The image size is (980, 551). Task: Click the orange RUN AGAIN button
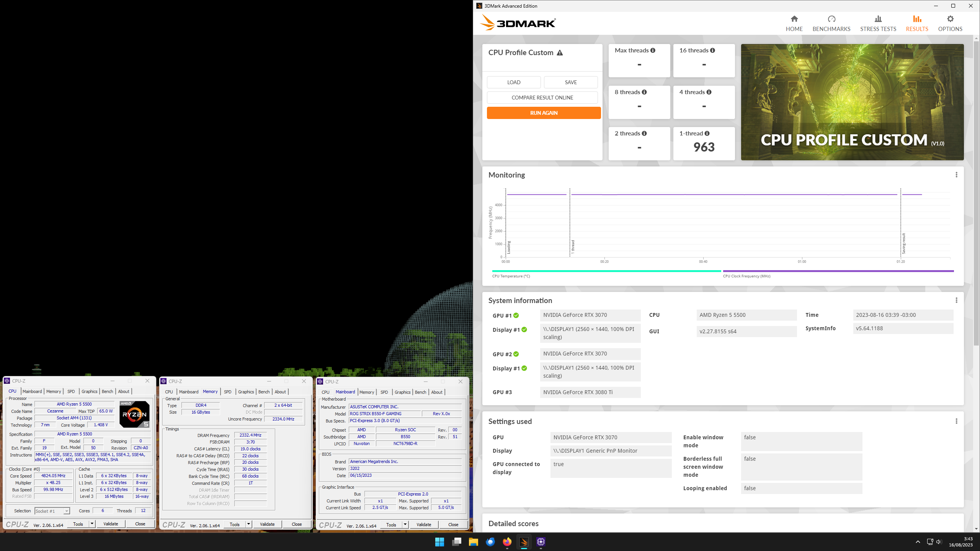[x=544, y=113]
